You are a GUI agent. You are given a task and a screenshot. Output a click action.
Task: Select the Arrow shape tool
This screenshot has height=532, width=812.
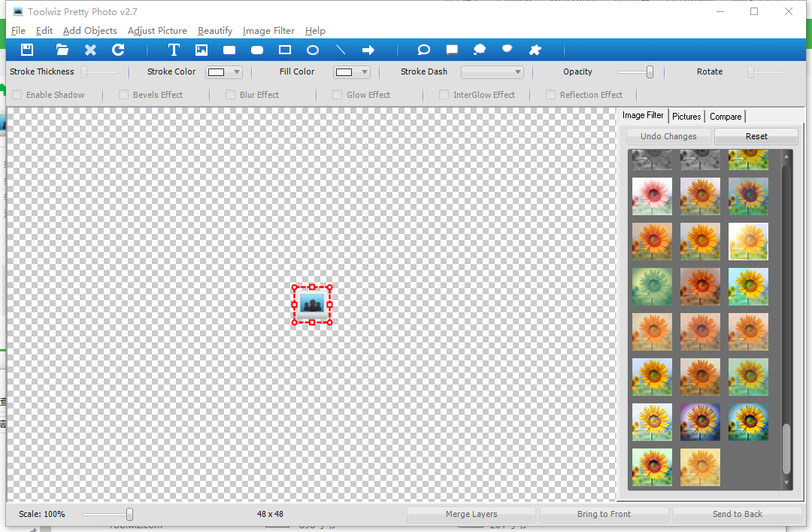368,50
